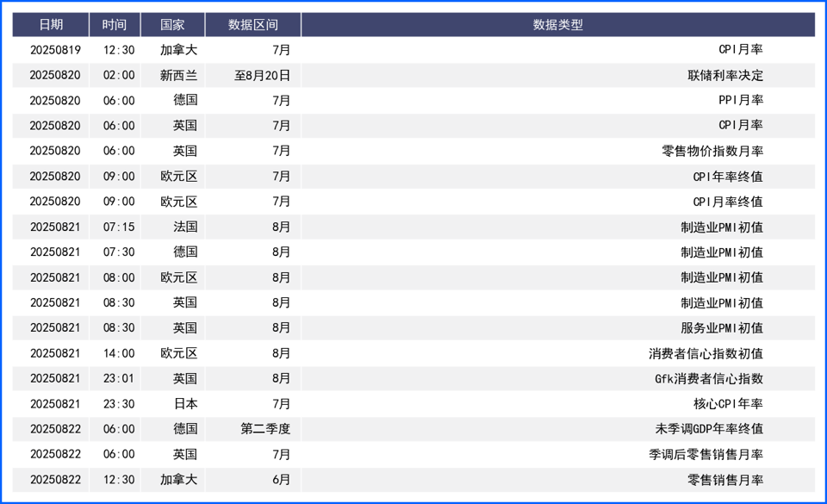Click the CPI年率终值 cell
827x504 pixels.
(x=728, y=176)
